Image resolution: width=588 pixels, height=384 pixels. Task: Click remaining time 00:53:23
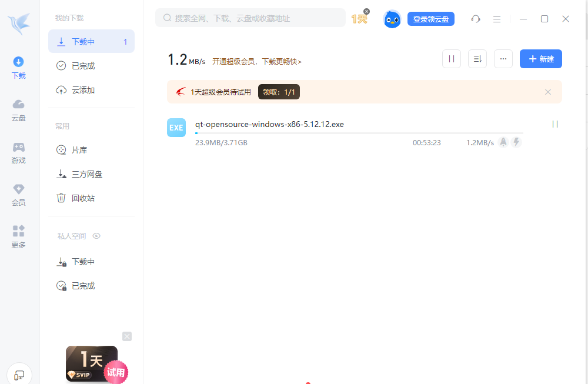(427, 142)
